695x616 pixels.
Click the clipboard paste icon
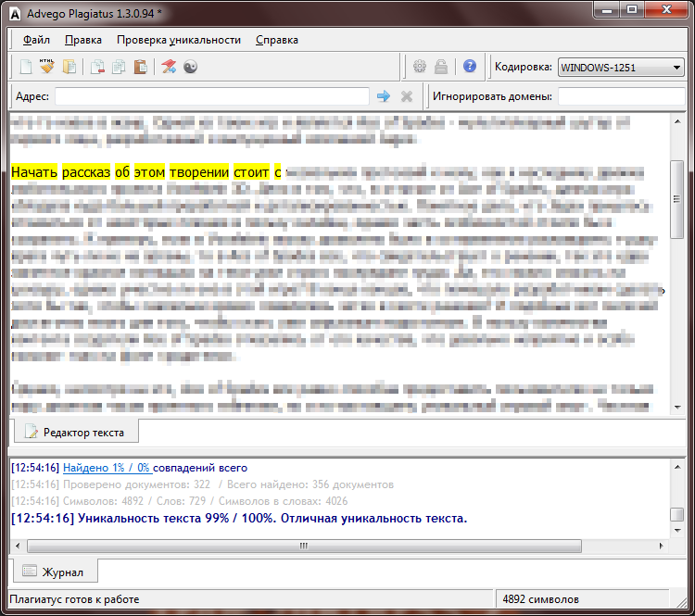tap(140, 67)
